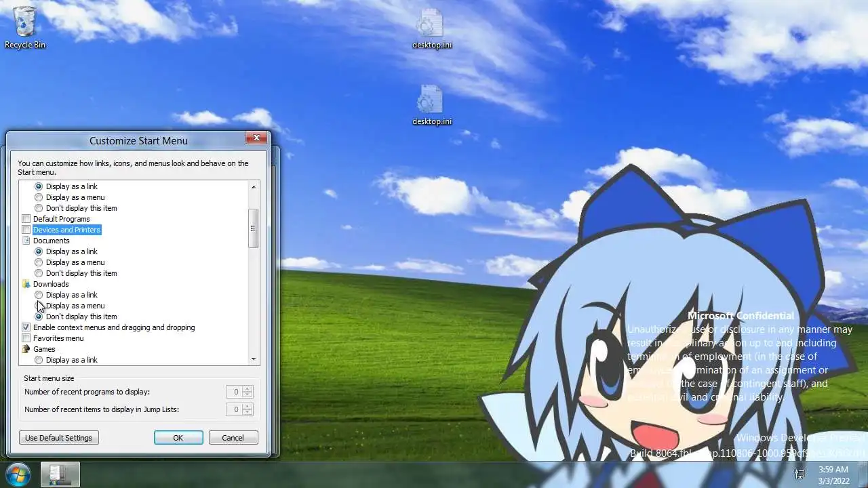Click the recent programs number field
The width and height of the screenshot is (868, 488).
coord(234,392)
